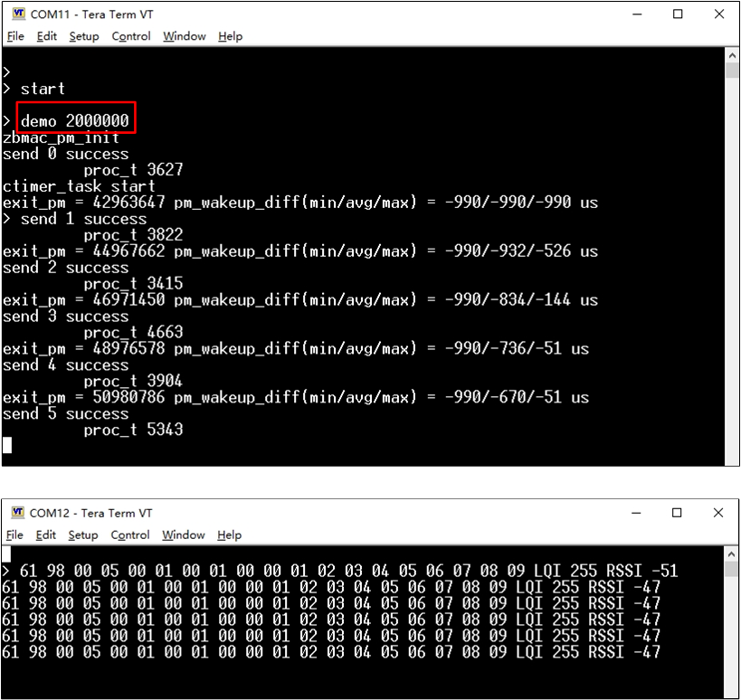Click the COM12 - Tera Term VT title
Viewport: 741px width, 700px height.
click(90, 513)
